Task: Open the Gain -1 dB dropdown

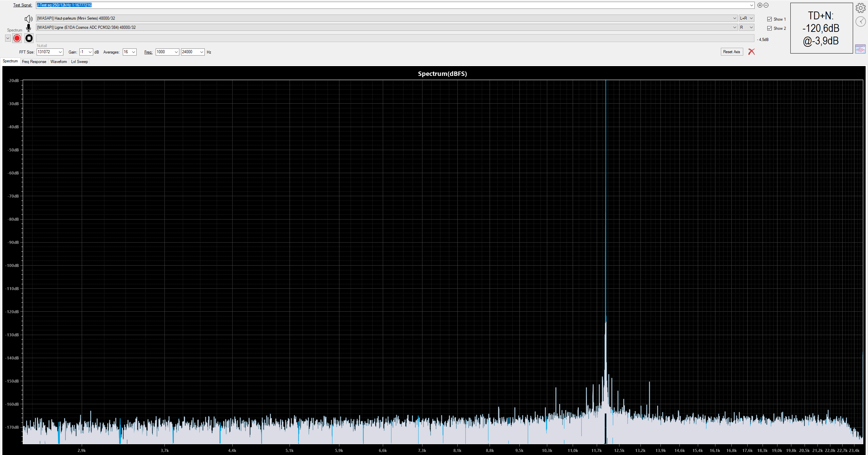Action: pyautogui.click(x=90, y=52)
